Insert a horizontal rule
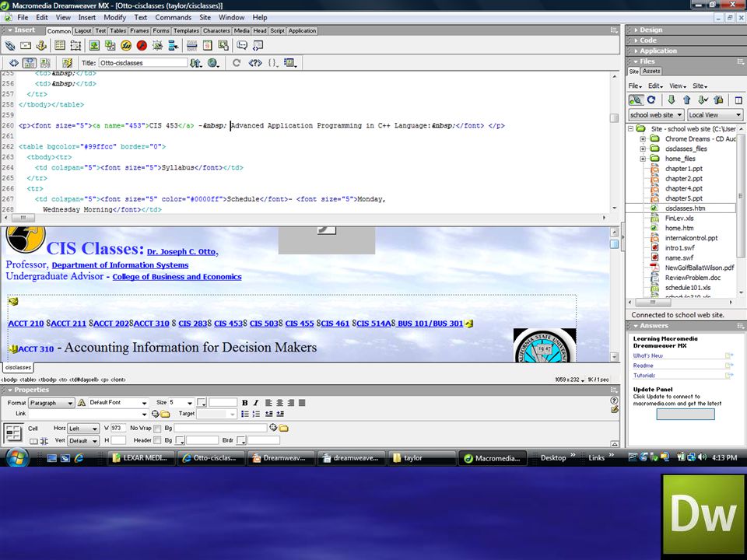The image size is (747, 560). click(192, 46)
